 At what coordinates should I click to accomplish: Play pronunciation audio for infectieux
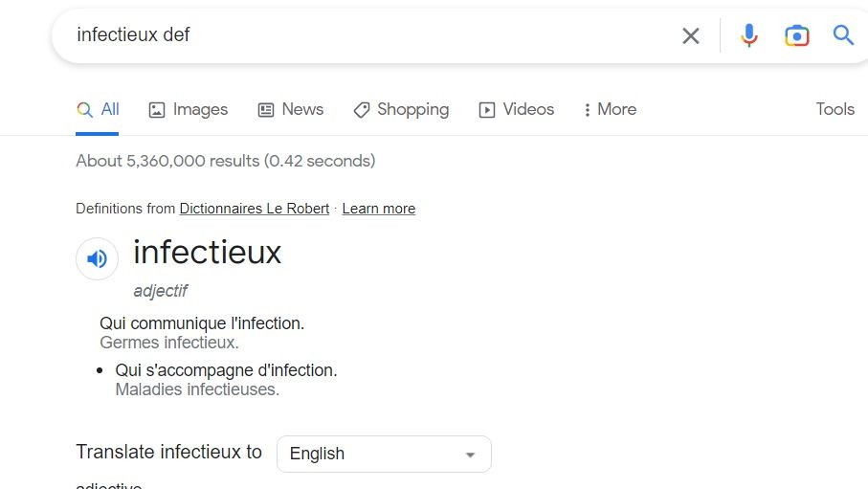tap(97, 258)
